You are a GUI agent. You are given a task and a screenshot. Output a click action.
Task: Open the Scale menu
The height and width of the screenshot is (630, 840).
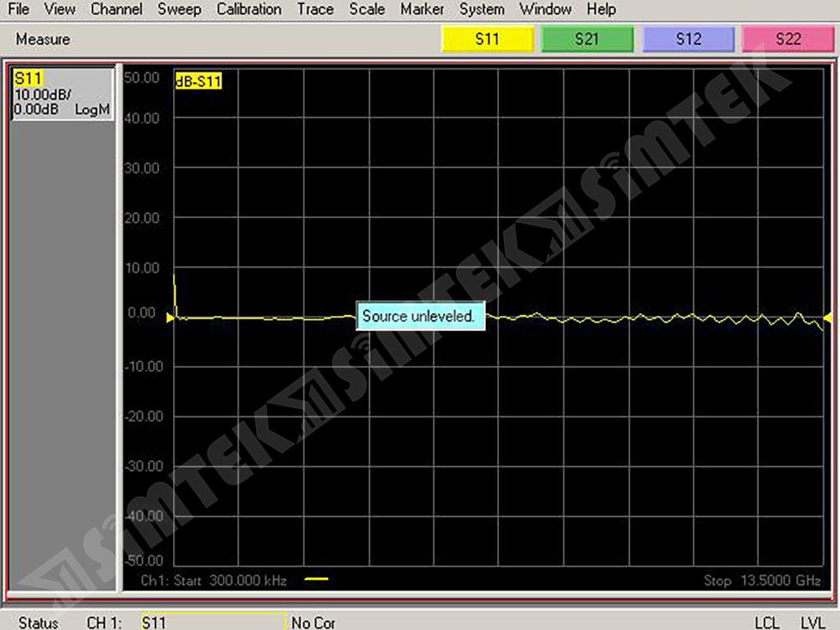tap(367, 9)
